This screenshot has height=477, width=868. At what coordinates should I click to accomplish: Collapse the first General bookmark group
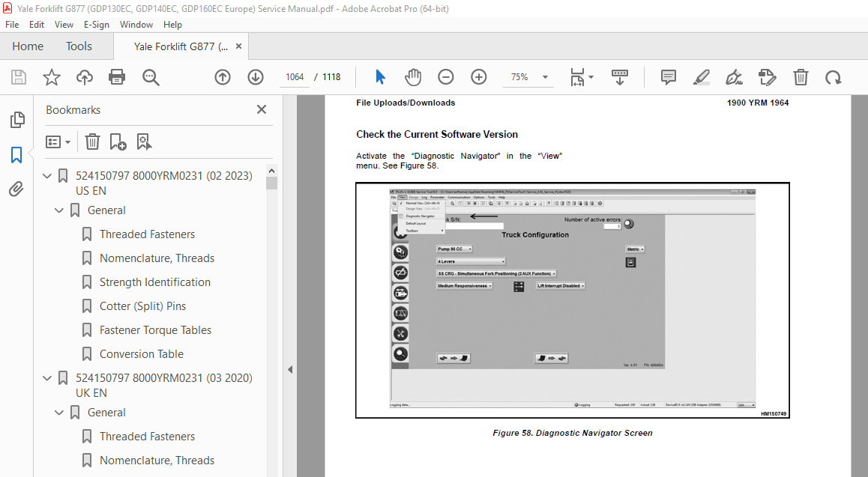(x=59, y=210)
